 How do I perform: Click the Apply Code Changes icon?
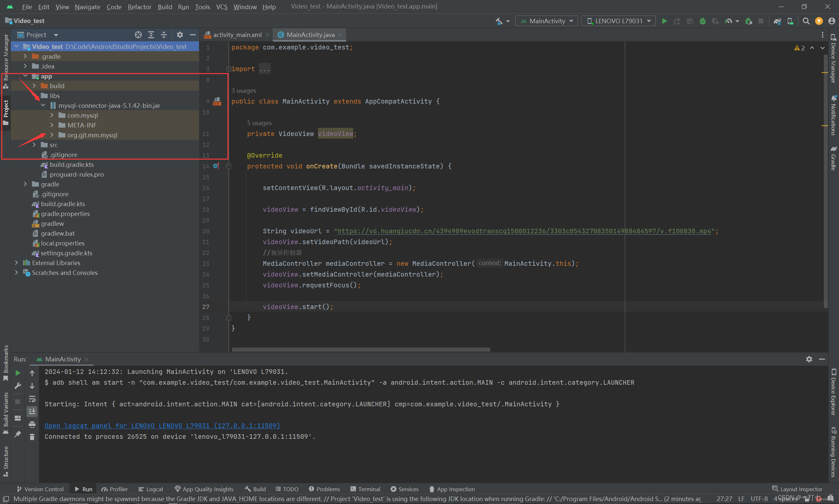(x=690, y=21)
